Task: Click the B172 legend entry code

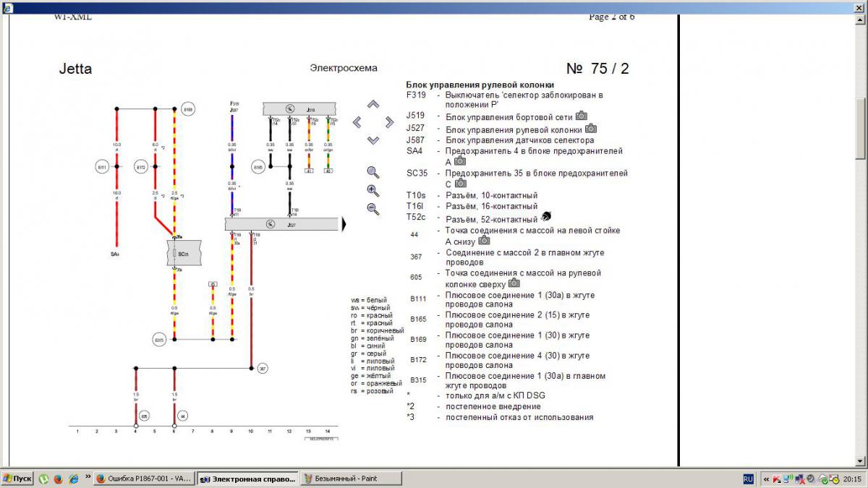Action: (x=418, y=359)
